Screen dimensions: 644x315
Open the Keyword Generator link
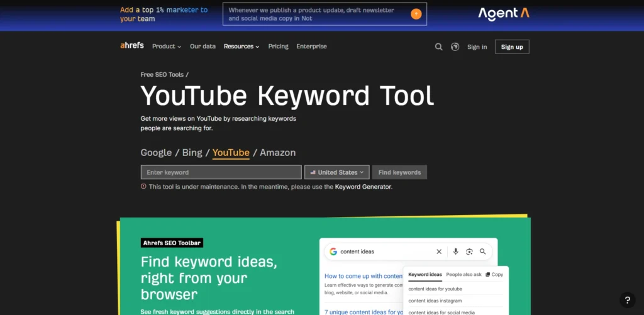(x=363, y=187)
